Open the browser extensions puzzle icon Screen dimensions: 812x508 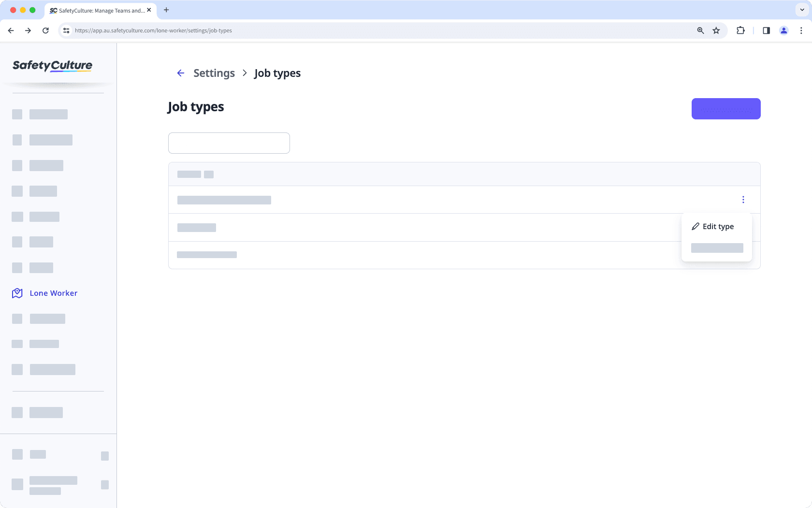click(x=740, y=30)
